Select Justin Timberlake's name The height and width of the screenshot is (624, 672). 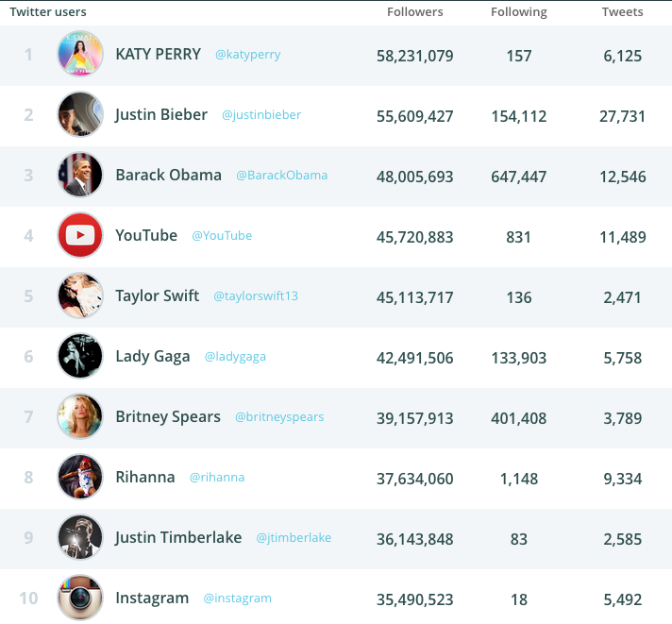pyautogui.click(x=178, y=537)
